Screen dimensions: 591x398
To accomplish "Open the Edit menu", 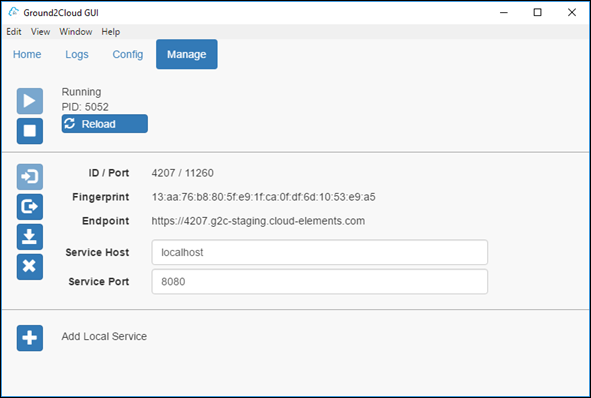I will [x=14, y=32].
